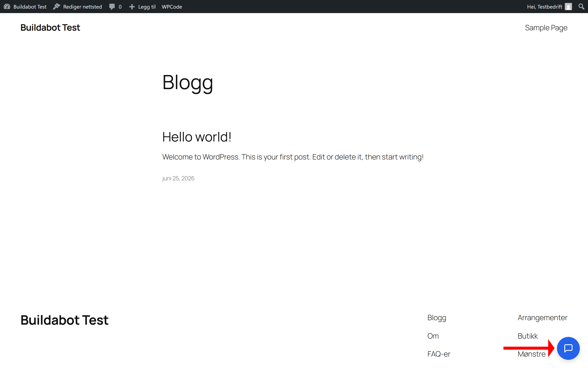
Task: Go to the footer Blogg link
Action: [437, 318]
